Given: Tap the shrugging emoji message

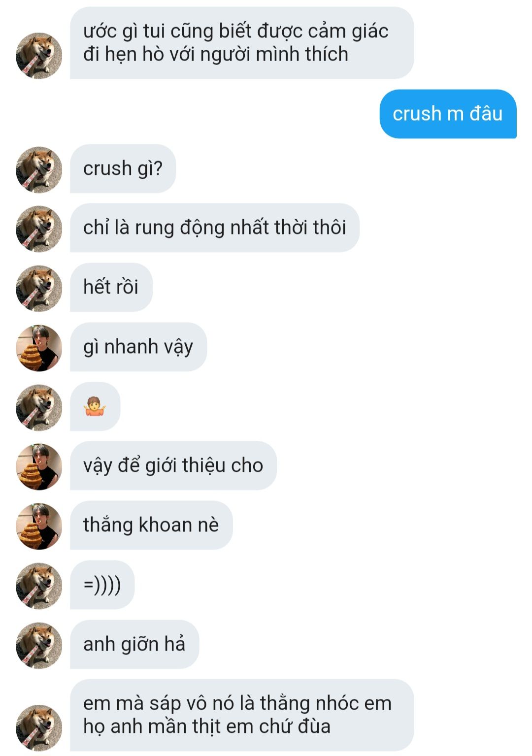Looking at the screenshot, I should 95,407.
